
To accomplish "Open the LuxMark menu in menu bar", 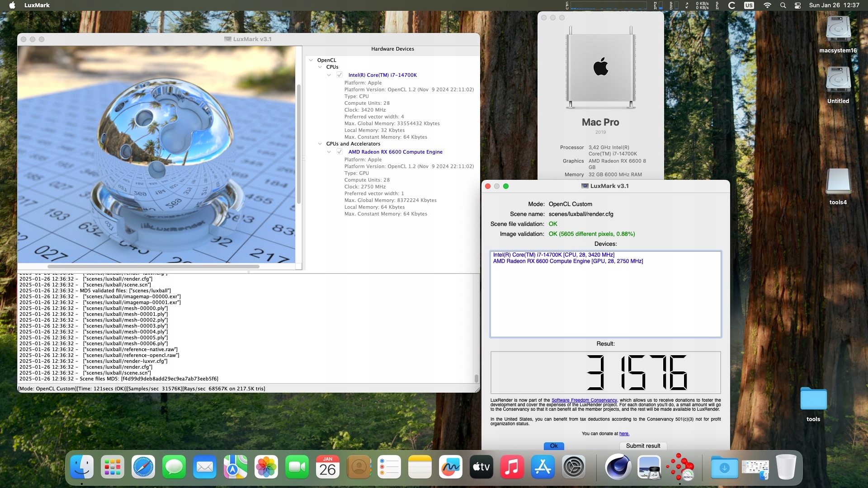I will click(x=37, y=5).
